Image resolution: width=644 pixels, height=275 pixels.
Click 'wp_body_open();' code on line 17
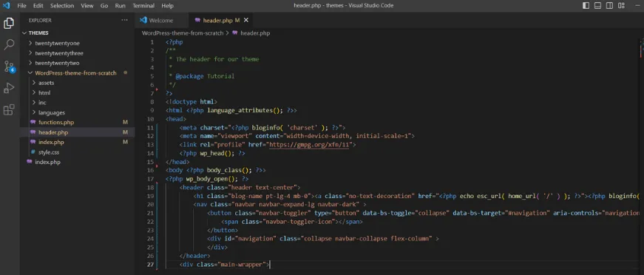[212, 179]
